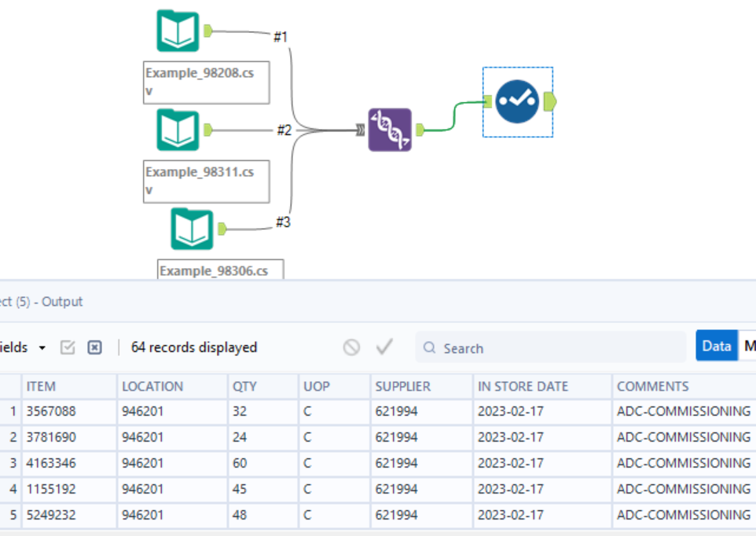Image resolution: width=756 pixels, height=536 pixels.
Task: Click the magnifying glass icon in search box
Action: (429, 347)
